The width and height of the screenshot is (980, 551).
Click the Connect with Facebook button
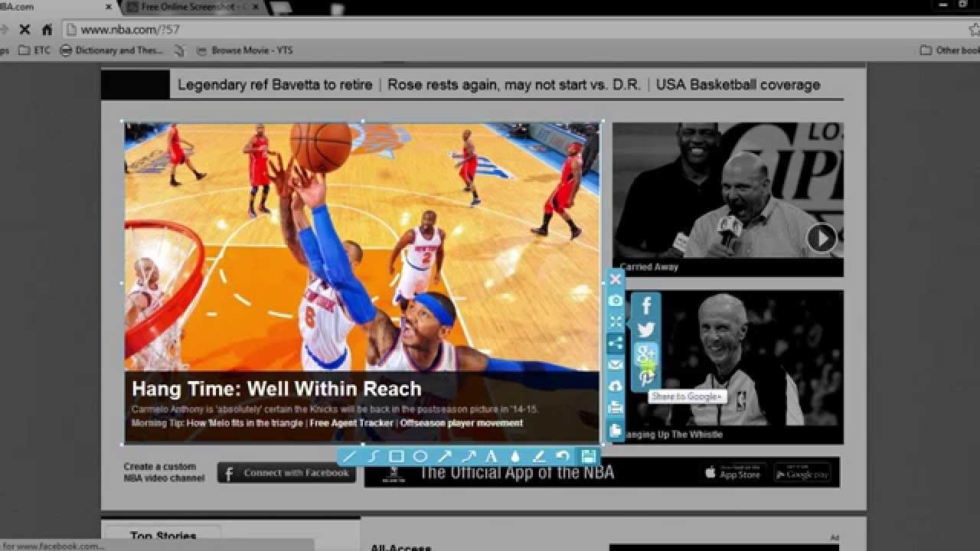[x=286, y=473]
